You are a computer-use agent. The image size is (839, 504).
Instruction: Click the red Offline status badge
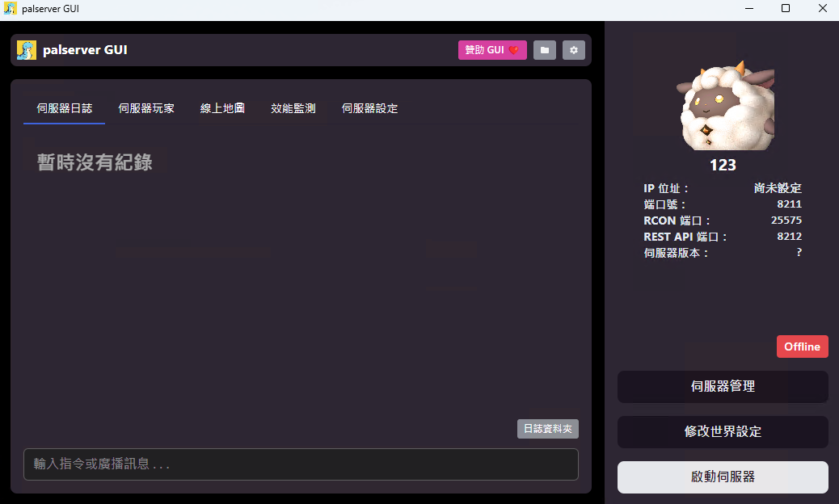(x=802, y=346)
